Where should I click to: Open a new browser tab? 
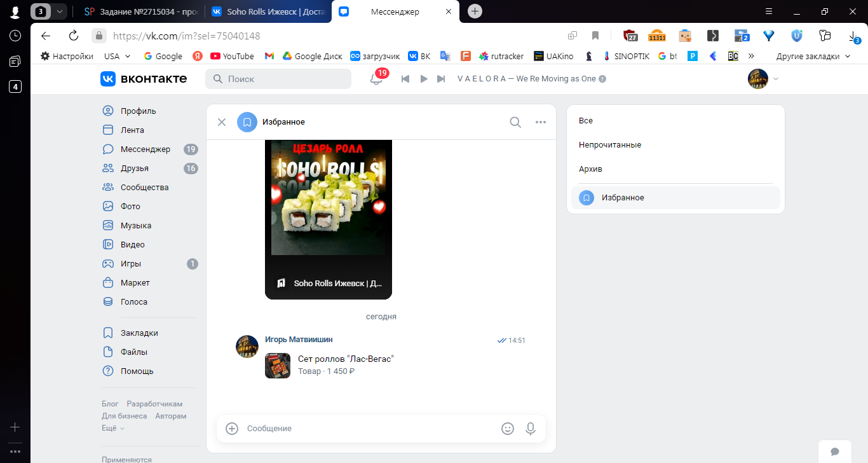[x=475, y=11]
